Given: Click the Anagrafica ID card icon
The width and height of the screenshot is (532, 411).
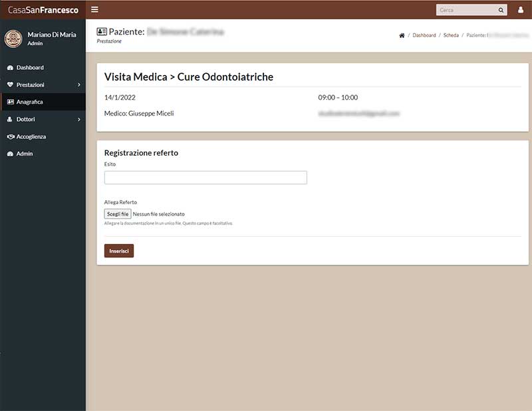Looking at the screenshot, I should coord(11,102).
